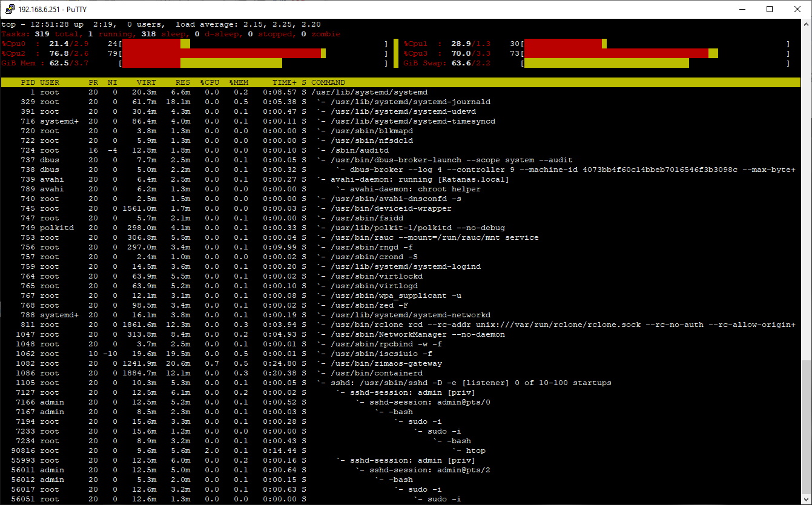
Task: Select the avahi-daemon: chroot helper row
Action: pos(400,189)
